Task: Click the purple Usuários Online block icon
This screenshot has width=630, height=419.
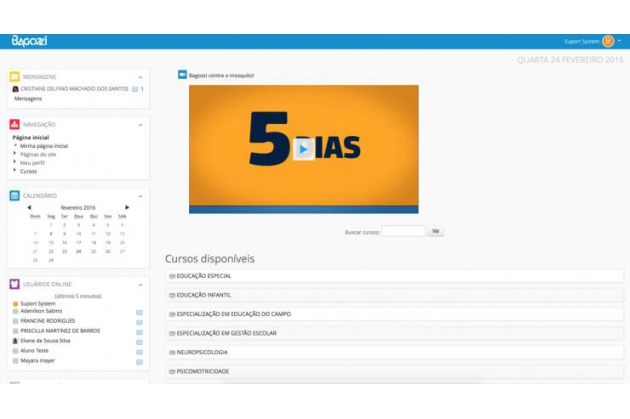Action: click(x=15, y=285)
